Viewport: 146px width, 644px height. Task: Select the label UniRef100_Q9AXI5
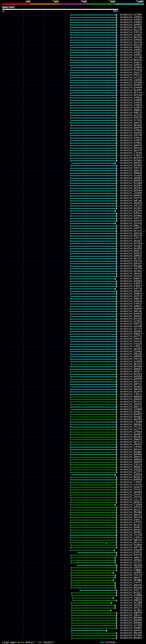click(x=131, y=170)
